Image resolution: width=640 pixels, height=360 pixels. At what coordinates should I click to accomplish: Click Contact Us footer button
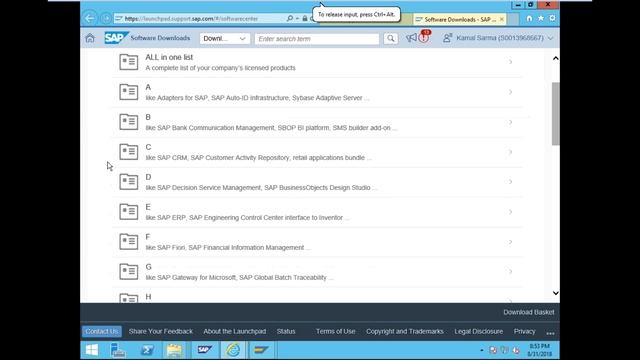click(x=102, y=331)
